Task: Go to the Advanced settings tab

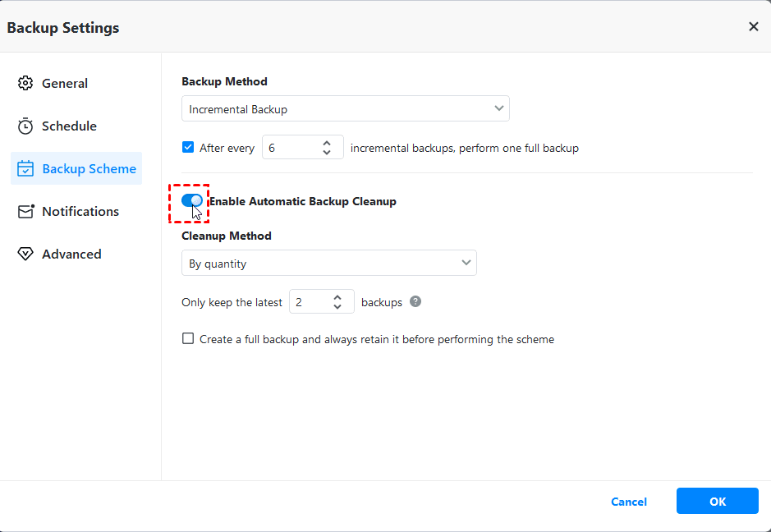Action: [71, 254]
